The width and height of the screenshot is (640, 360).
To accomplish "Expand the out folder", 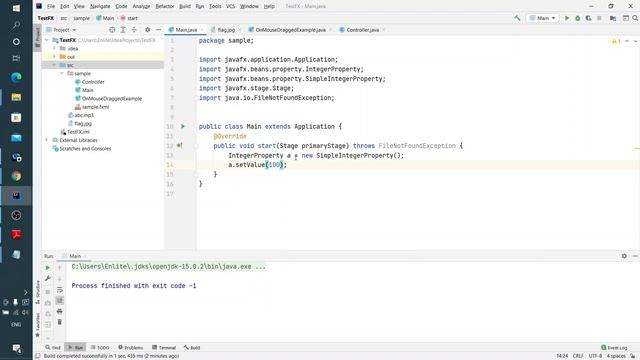I will click(x=54, y=57).
